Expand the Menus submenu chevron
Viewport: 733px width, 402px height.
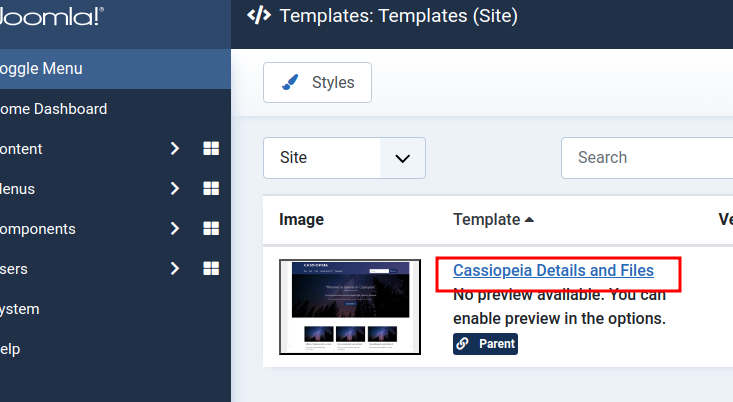[175, 189]
